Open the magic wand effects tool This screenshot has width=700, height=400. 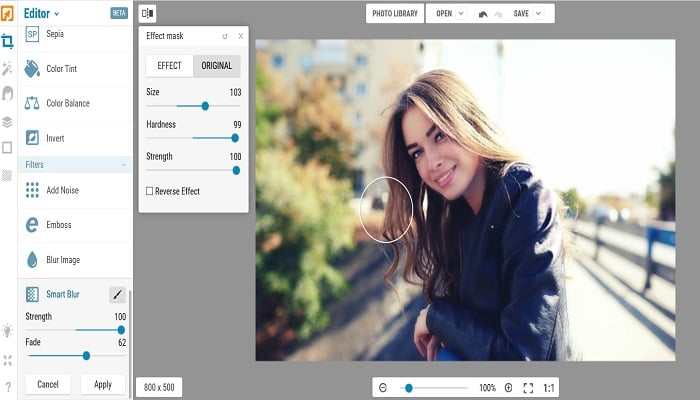[x=7, y=68]
